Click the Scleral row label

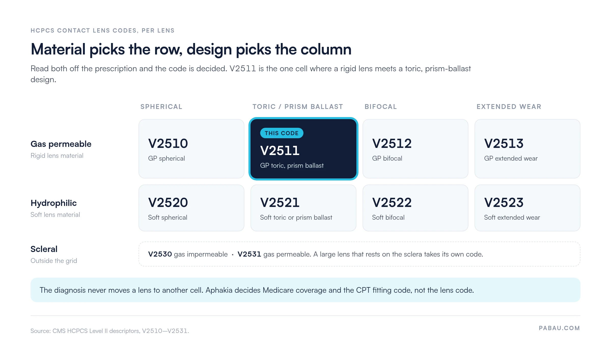tap(44, 249)
